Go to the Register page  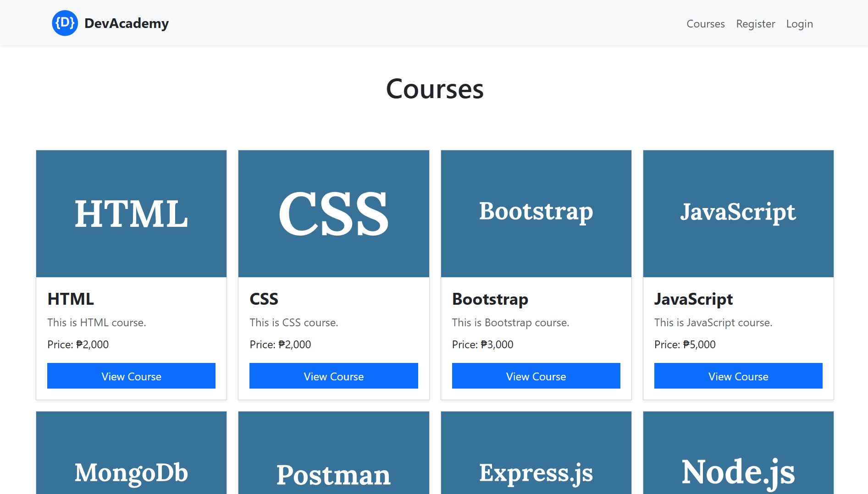(755, 23)
